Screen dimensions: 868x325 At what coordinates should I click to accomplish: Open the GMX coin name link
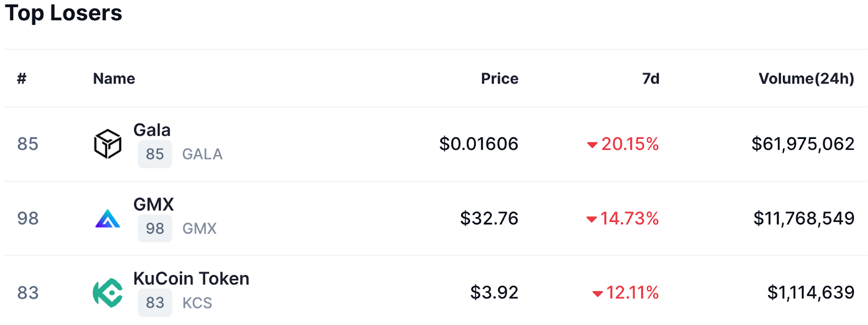click(x=154, y=205)
